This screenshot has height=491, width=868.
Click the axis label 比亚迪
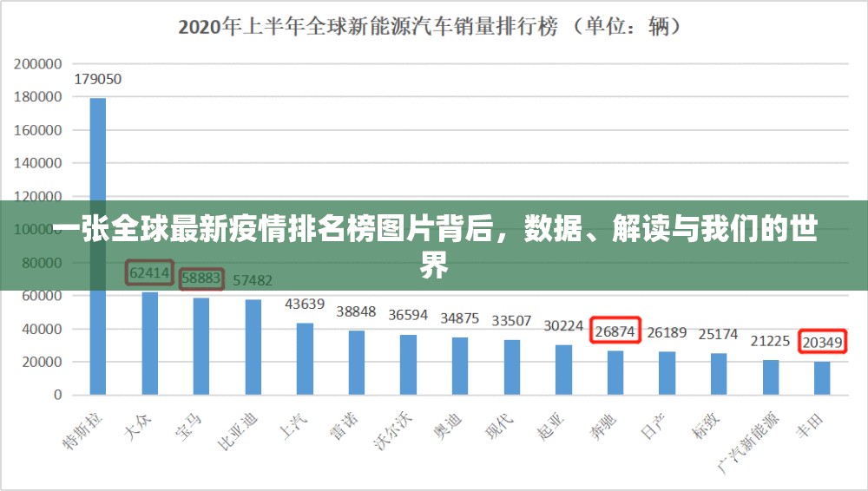click(238, 430)
